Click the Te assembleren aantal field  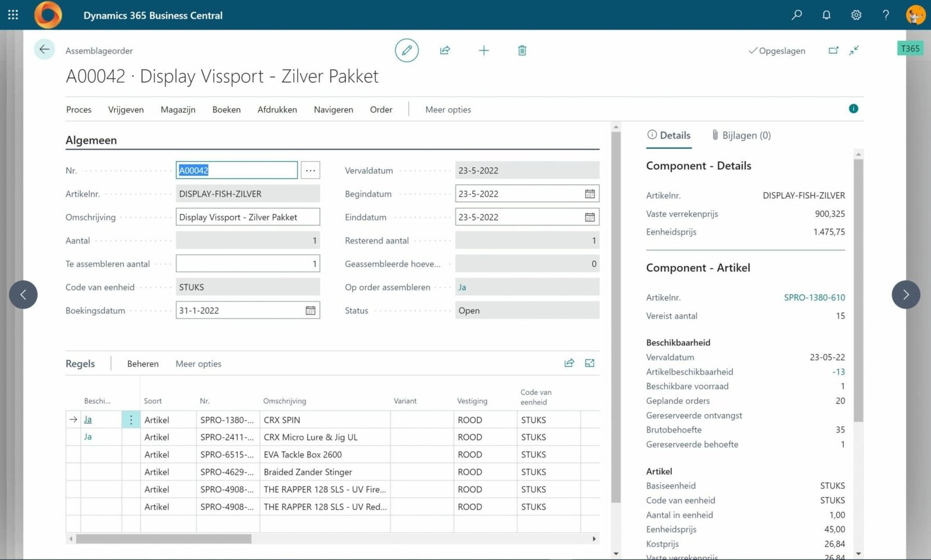click(x=248, y=264)
